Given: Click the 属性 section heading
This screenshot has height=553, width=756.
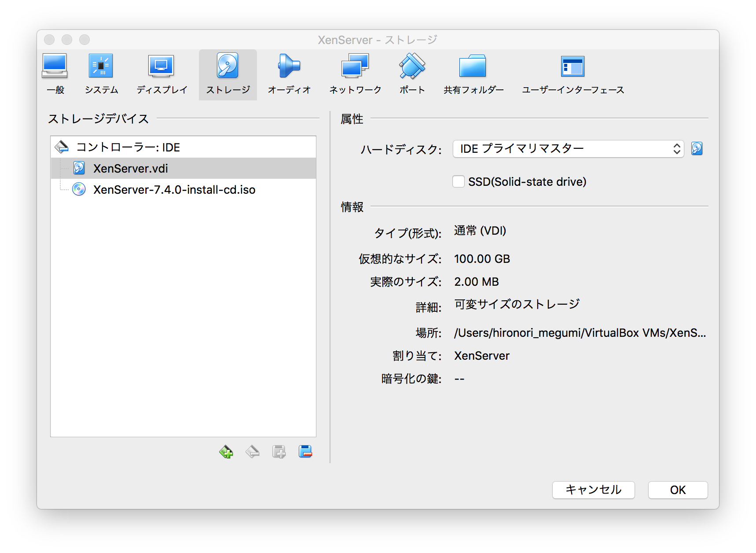Looking at the screenshot, I should click(x=352, y=119).
